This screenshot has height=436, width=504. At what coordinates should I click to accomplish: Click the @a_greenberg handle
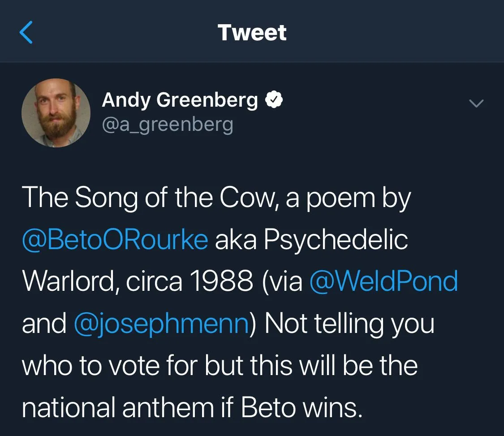168,124
